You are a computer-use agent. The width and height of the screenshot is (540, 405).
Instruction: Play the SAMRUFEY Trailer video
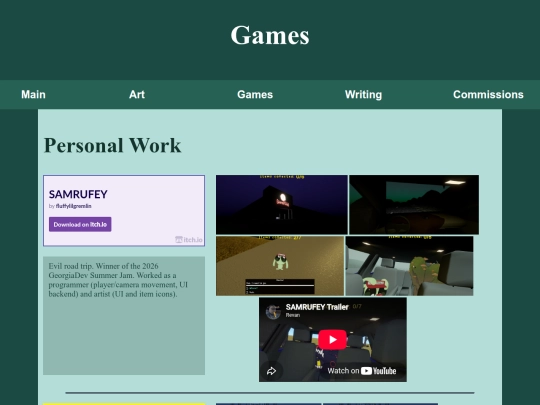tap(332, 340)
